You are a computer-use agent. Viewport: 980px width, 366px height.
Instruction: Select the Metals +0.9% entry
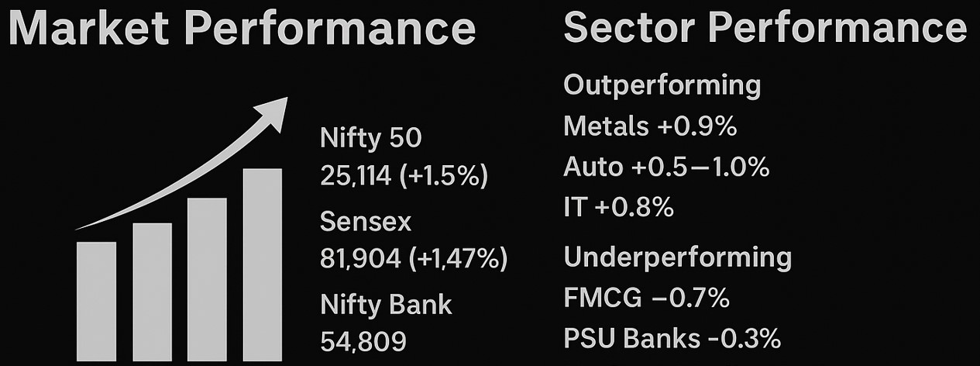650,126
